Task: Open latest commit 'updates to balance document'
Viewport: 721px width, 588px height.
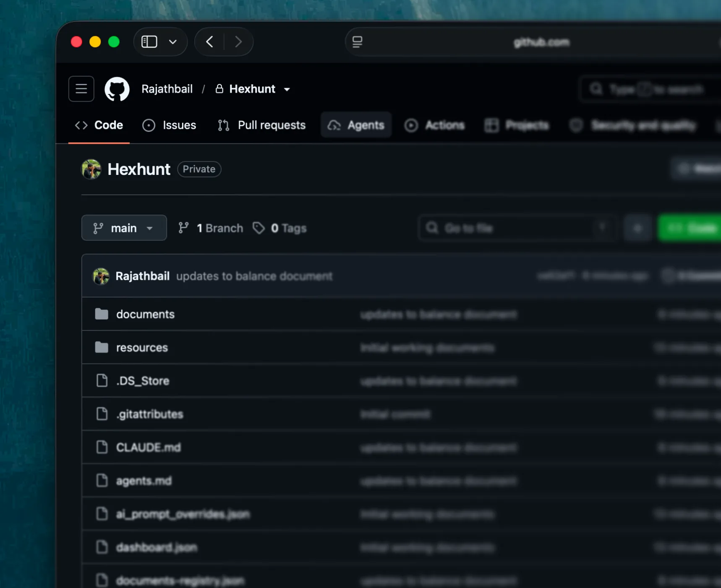Action: 254,276
